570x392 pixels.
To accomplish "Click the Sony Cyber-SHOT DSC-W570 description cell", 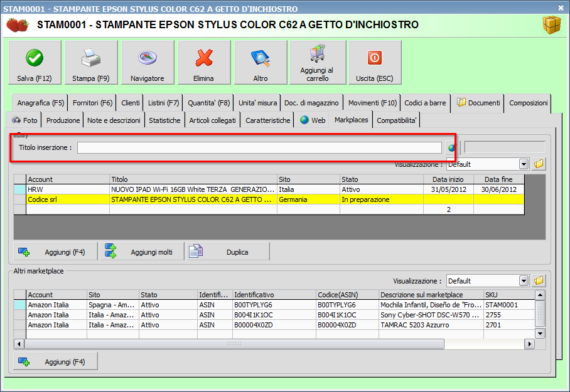I will (431, 315).
